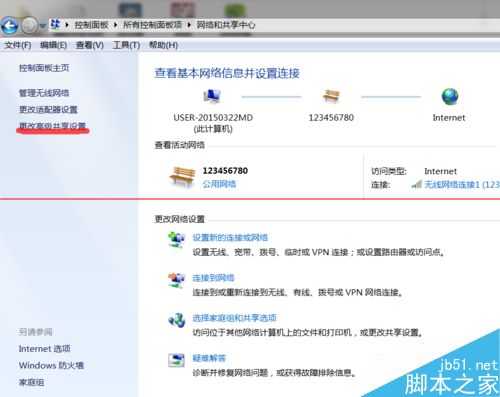Click the 访问类型 label
The image size is (500, 397).
point(389,171)
